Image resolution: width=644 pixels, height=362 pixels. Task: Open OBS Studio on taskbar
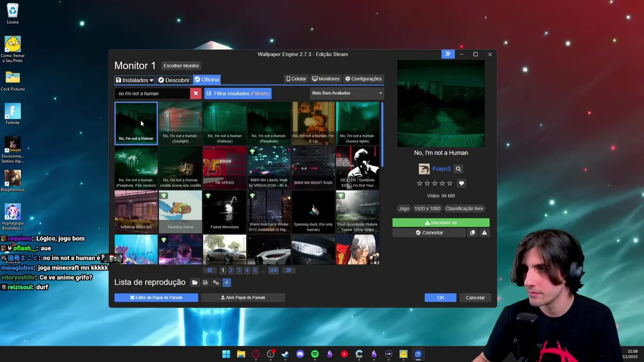(271, 354)
